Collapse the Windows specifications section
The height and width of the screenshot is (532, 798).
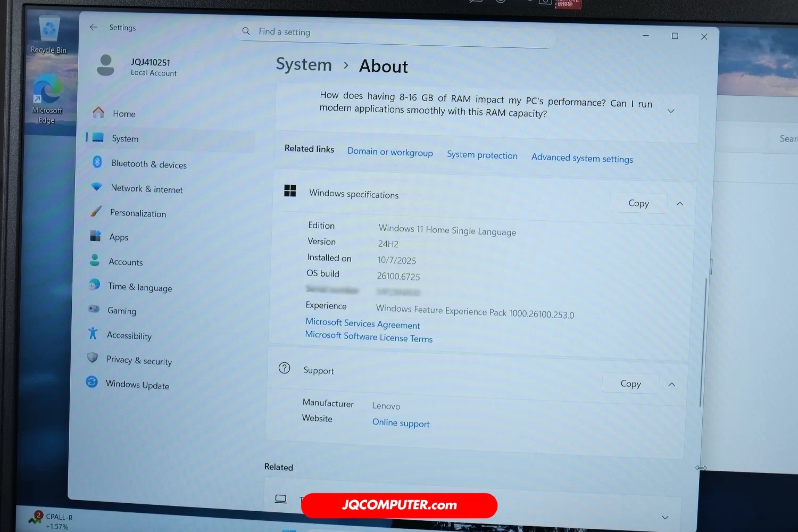click(680, 204)
